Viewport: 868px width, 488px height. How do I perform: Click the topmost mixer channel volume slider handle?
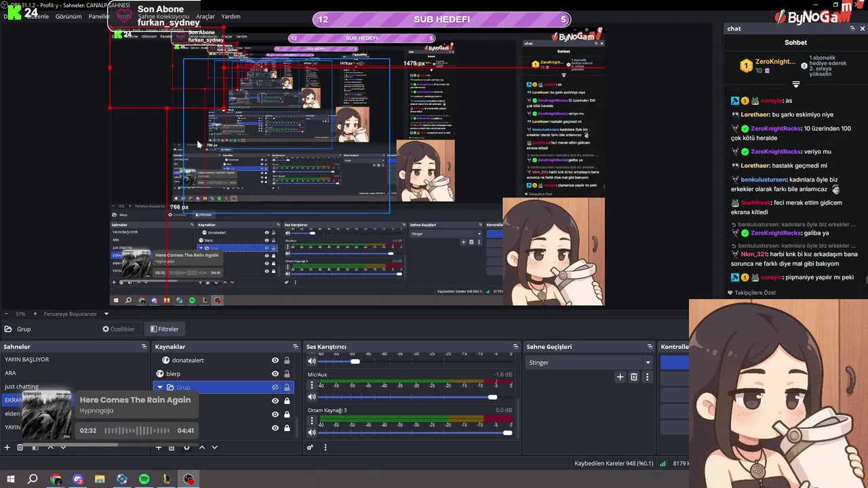[355, 361]
